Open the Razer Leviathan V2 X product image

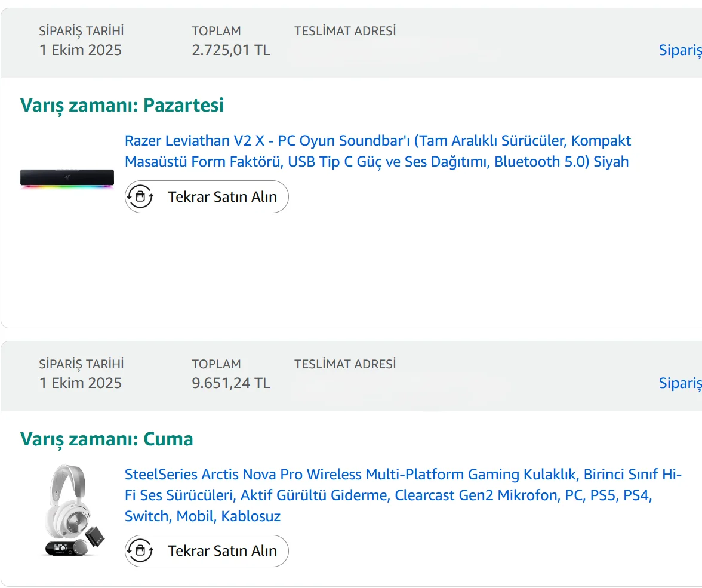tap(67, 179)
